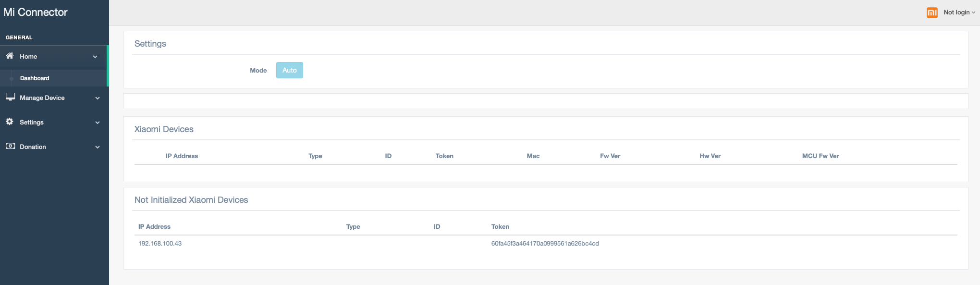
Task: Click the Mac column header
Action: pyautogui.click(x=533, y=156)
